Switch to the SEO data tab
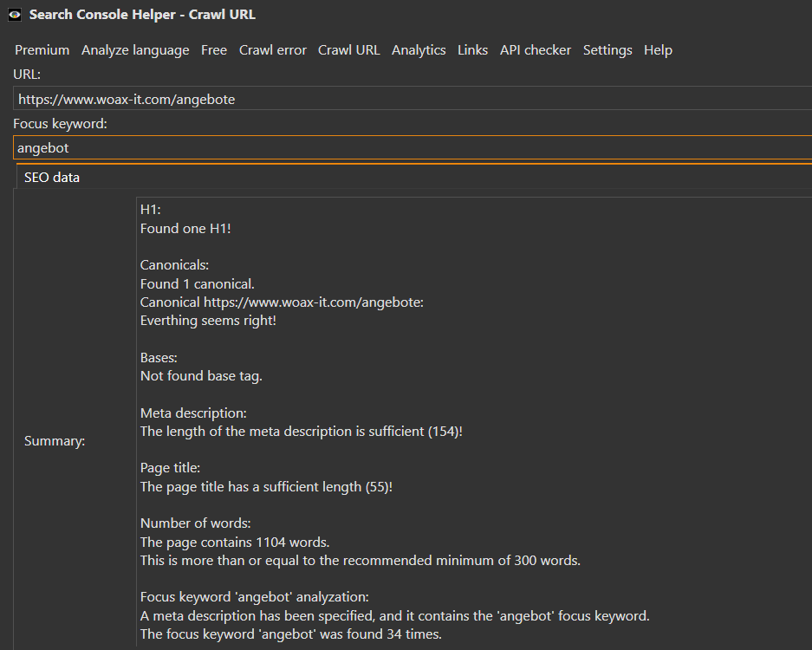Image resolution: width=812 pixels, height=650 pixels. 52,177
